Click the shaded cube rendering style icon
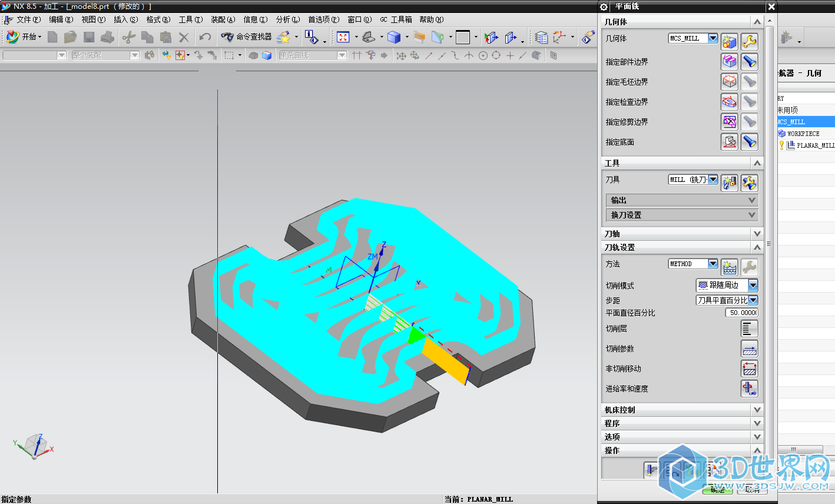Screen dimensions: 835x504 pyautogui.click(x=394, y=37)
